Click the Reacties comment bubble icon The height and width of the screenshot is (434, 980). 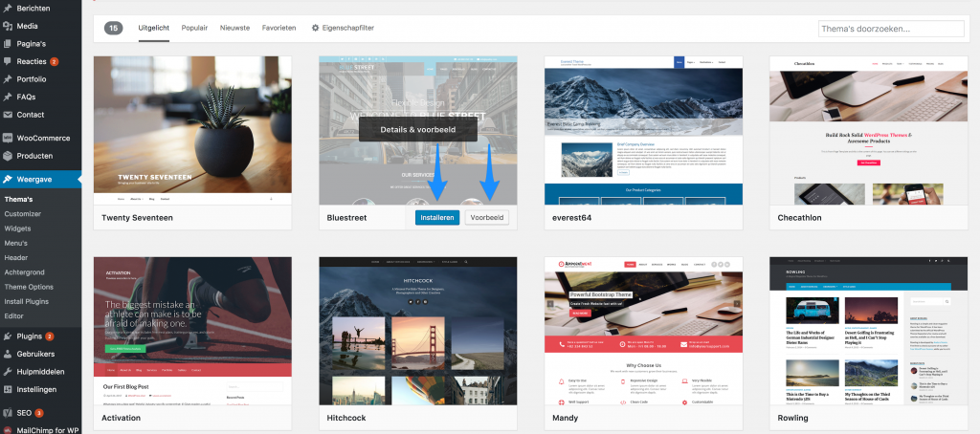point(8,61)
